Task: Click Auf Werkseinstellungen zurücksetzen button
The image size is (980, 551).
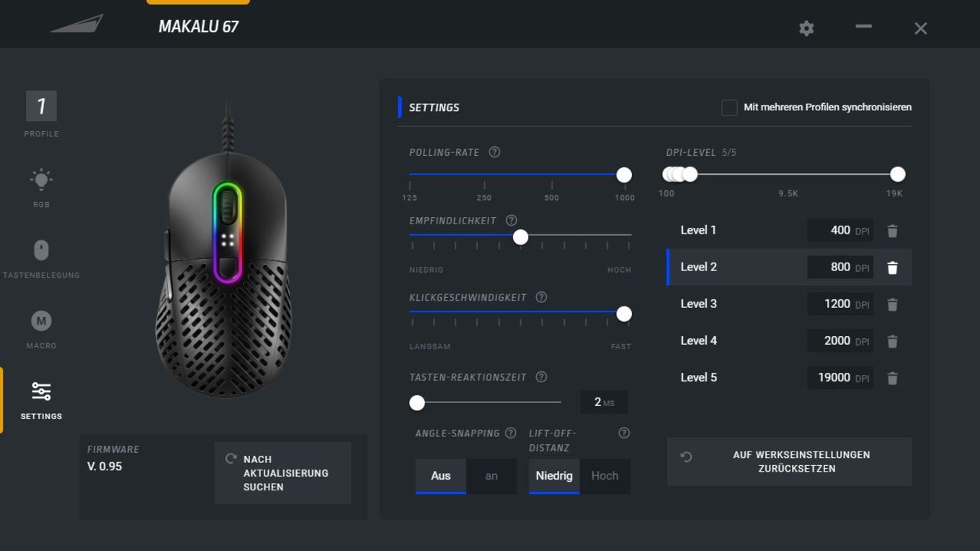Action: 789,462
